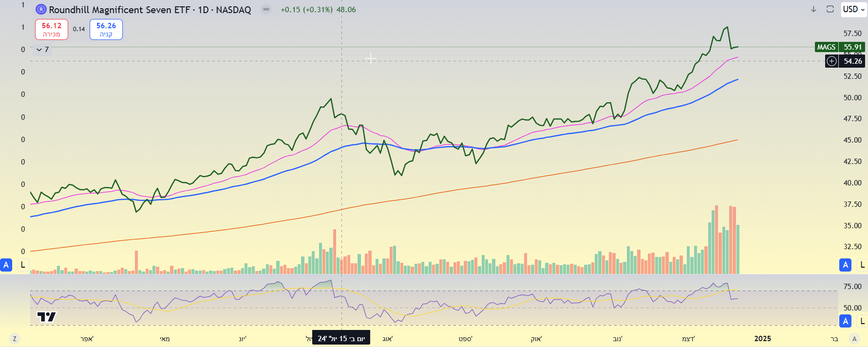868x347 pixels.
Task: Click the NASDAQ exchange label in the title
Action: click(x=233, y=10)
